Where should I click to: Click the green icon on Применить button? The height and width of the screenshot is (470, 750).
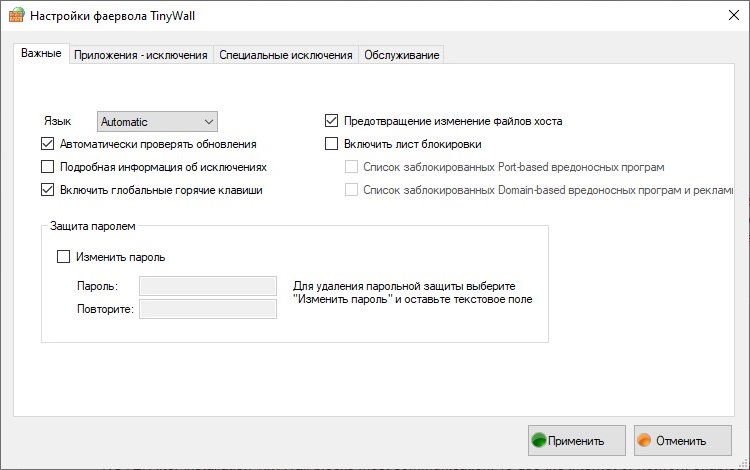(539, 440)
